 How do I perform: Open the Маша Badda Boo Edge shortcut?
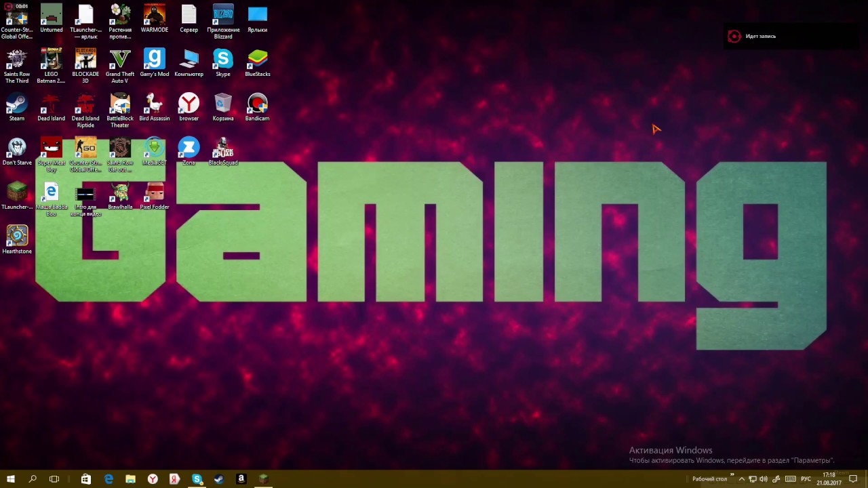[51, 199]
